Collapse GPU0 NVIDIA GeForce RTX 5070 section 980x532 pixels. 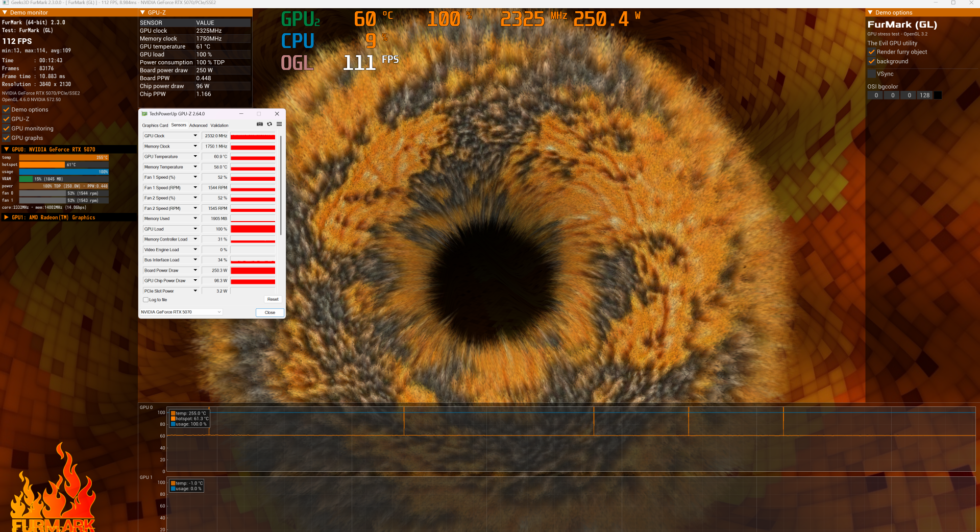(6, 149)
